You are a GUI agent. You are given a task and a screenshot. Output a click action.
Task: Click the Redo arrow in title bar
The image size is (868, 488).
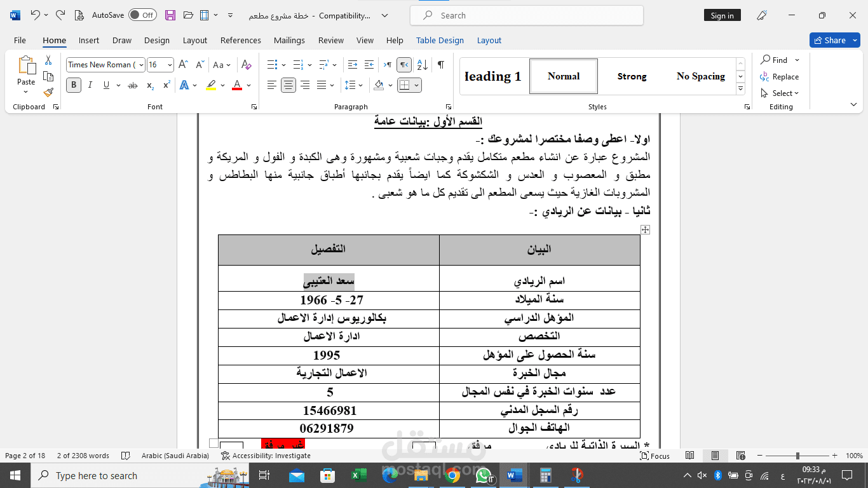click(60, 15)
